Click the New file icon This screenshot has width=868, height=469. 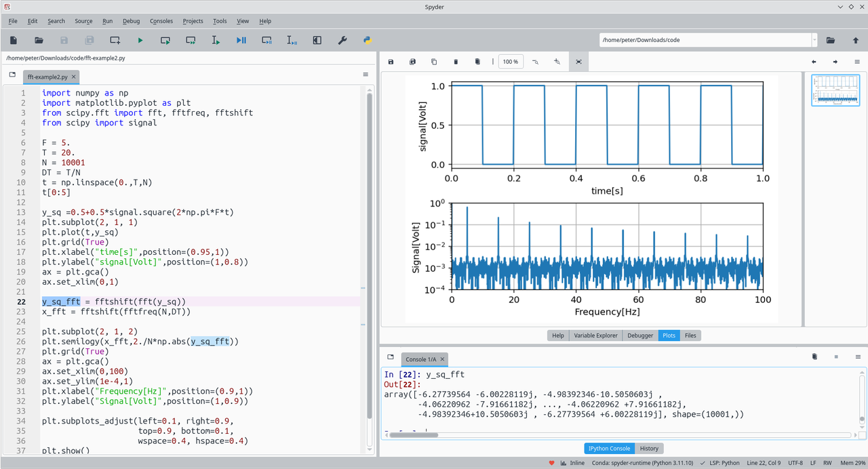14,41
